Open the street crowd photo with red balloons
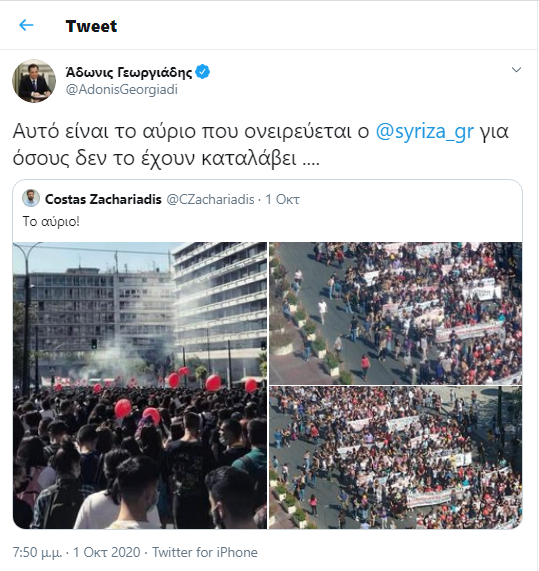The width and height of the screenshot is (539, 571). [x=140, y=385]
